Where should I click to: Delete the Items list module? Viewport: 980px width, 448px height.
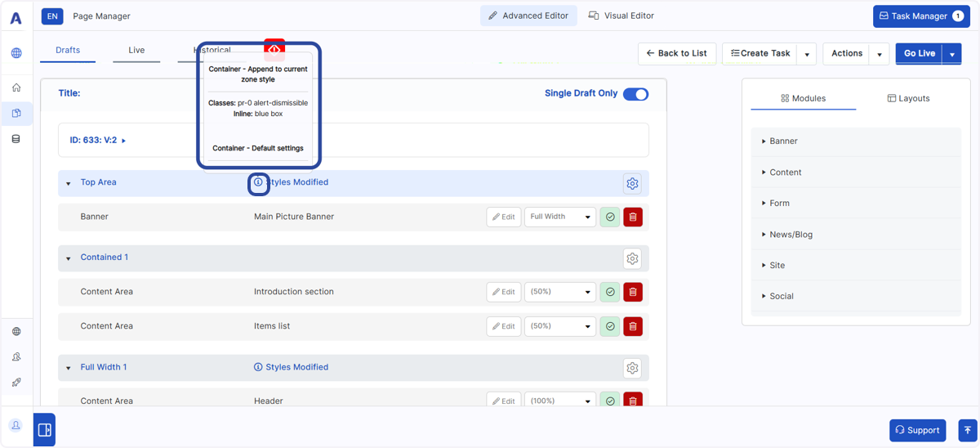(633, 326)
